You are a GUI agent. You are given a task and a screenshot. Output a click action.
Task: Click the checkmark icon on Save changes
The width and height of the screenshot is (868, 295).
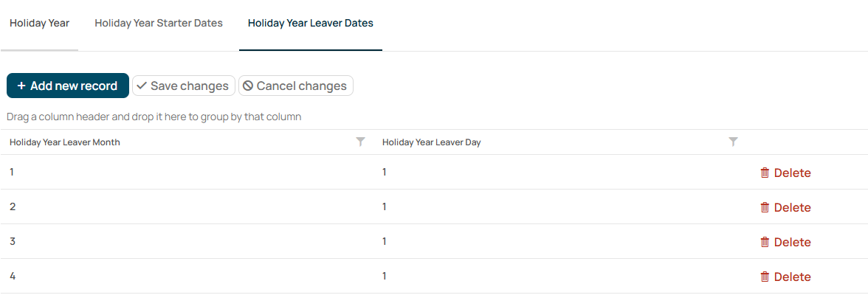142,86
